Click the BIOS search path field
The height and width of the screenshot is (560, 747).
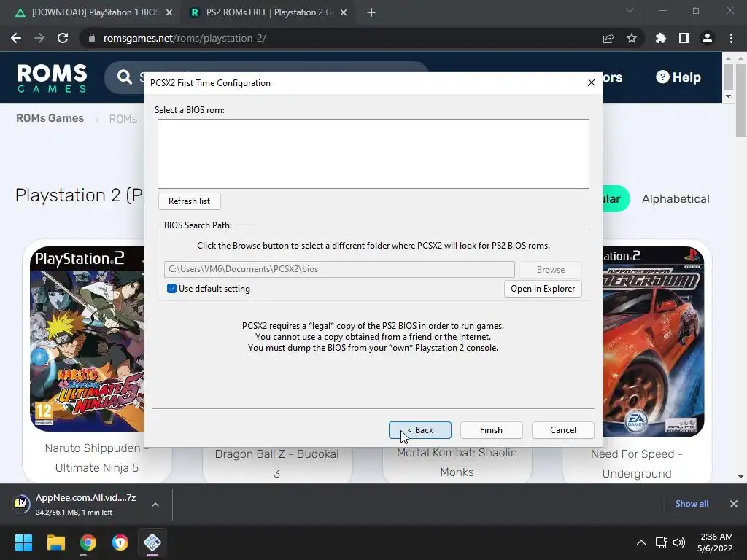tap(339, 269)
